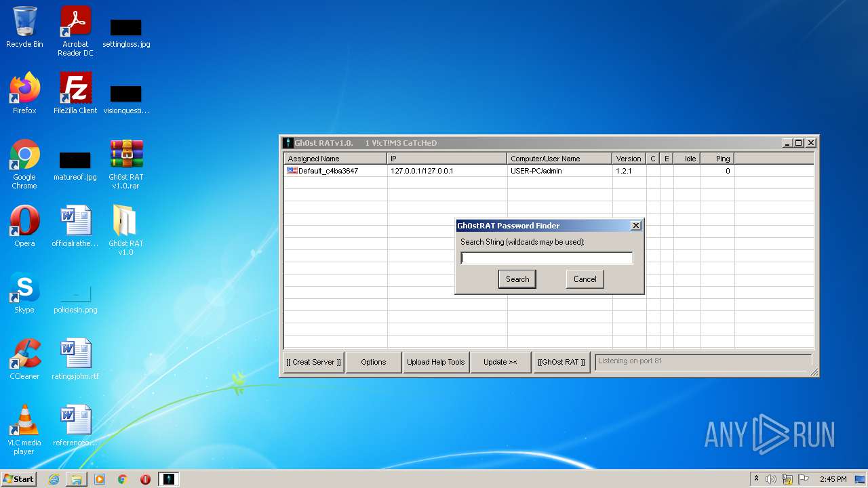Screen dimensions: 868x488
Task: Open the Windows Start menu
Action: [19, 479]
